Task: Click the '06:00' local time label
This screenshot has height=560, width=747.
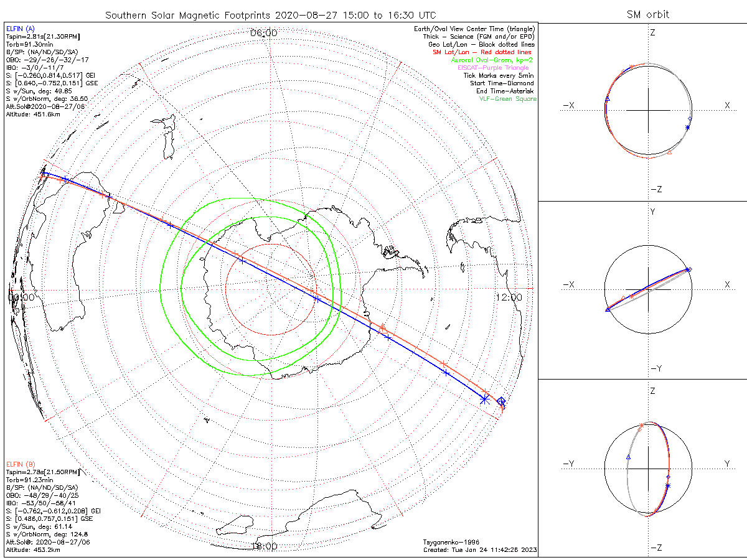Action: pyautogui.click(x=263, y=32)
